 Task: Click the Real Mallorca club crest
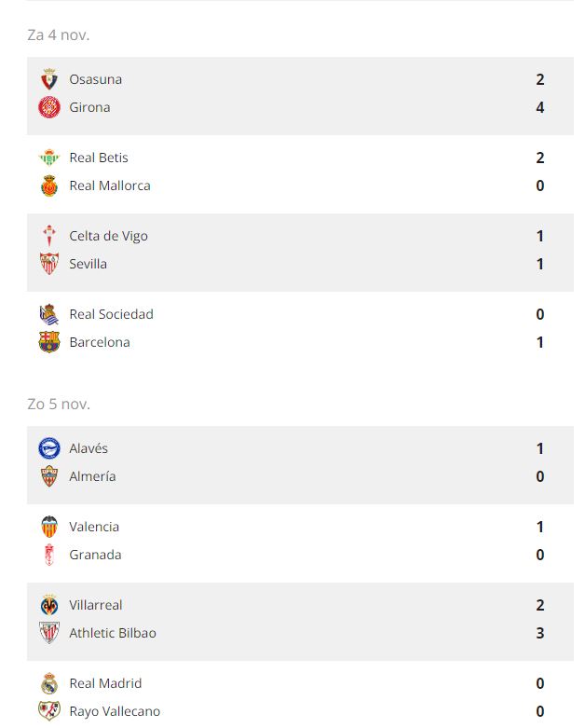49,185
